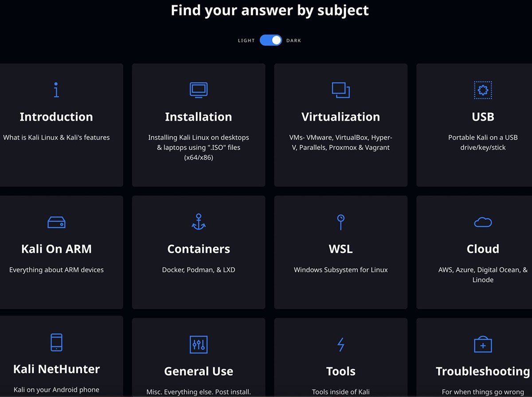Screen dimensions: 532x397
Task: Select the DARK theme label
Action: (293, 40)
